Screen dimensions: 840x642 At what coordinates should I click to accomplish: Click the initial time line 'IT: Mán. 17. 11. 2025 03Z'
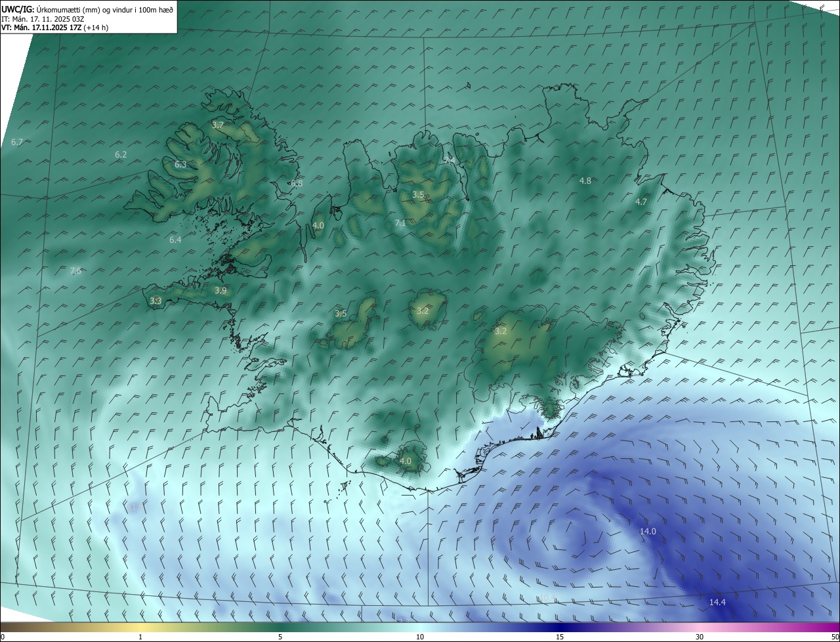click(44, 19)
